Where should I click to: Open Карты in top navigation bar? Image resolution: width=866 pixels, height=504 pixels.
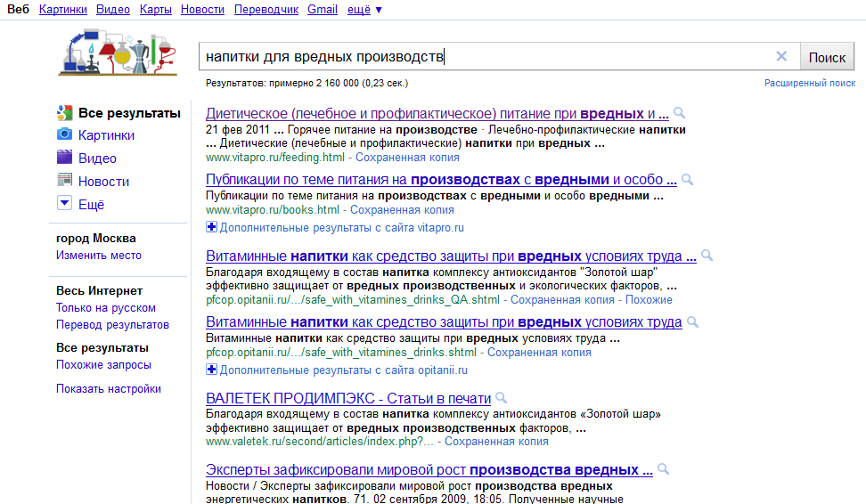click(155, 10)
